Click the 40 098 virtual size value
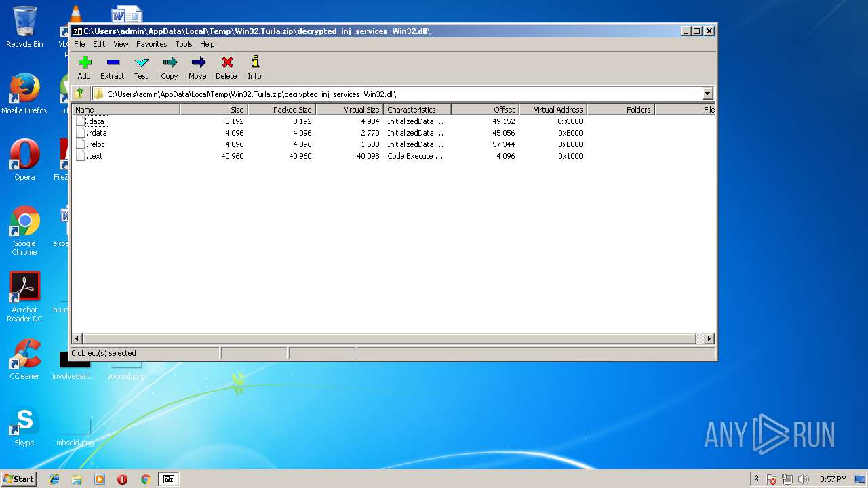Viewport: 868px width, 488px height. pyautogui.click(x=368, y=156)
